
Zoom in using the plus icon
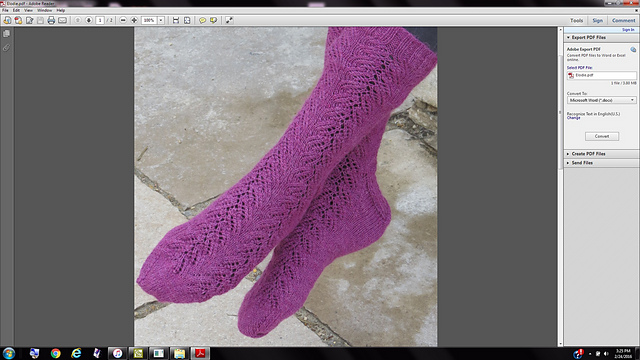[x=134, y=20]
